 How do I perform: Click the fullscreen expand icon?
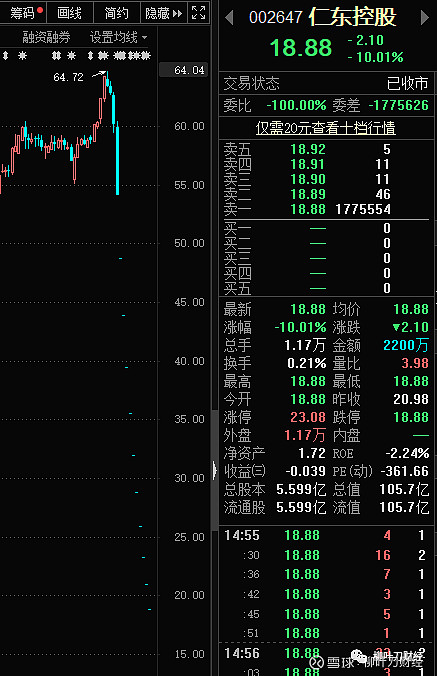pos(199,13)
